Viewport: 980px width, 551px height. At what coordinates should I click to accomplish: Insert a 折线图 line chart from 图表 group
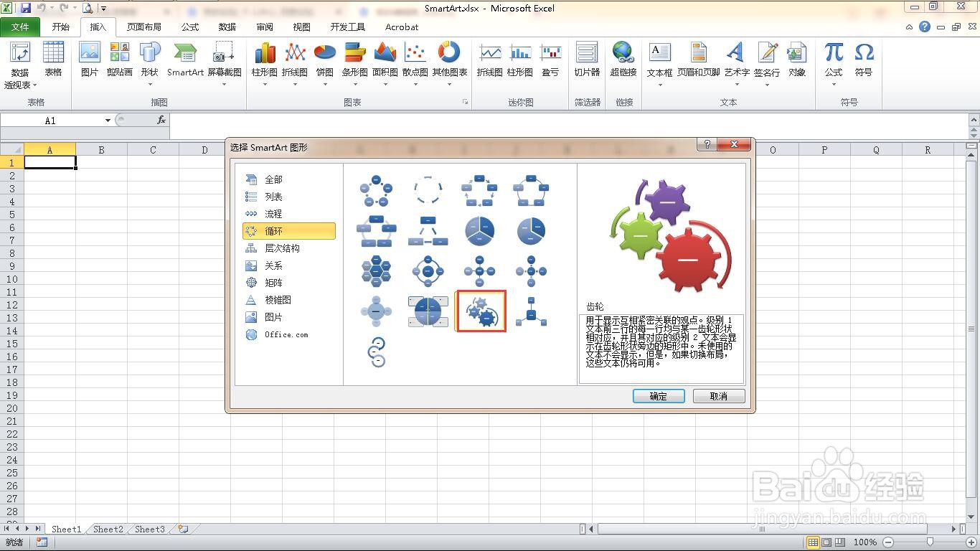(x=295, y=65)
